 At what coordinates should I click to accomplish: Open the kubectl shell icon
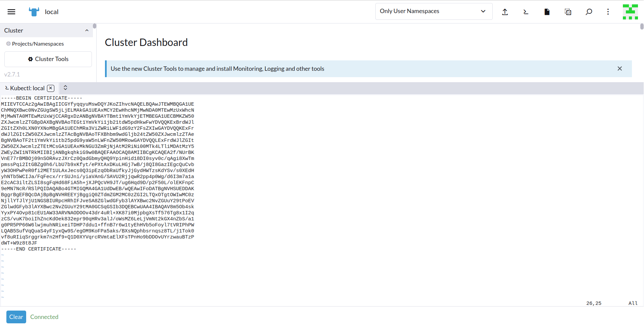(526, 12)
